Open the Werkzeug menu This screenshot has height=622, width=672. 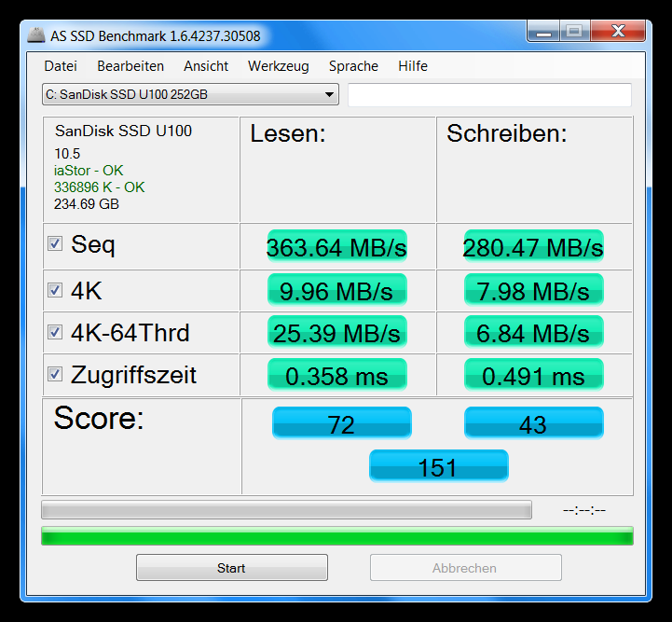(x=279, y=66)
